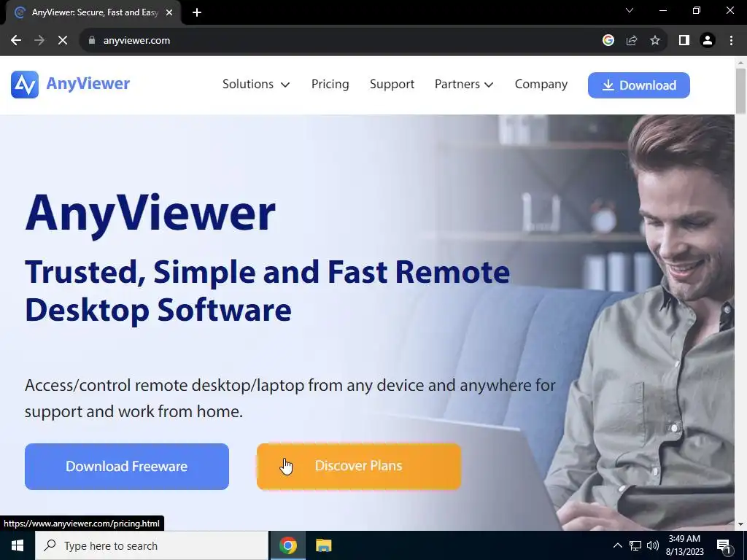Click the page vertical scrollbar thumb
The height and width of the screenshot is (560, 747).
(740, 90)
